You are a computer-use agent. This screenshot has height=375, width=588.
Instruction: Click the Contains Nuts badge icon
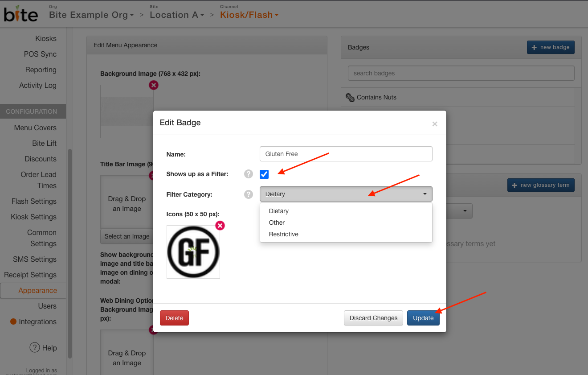tap(350, 97)
